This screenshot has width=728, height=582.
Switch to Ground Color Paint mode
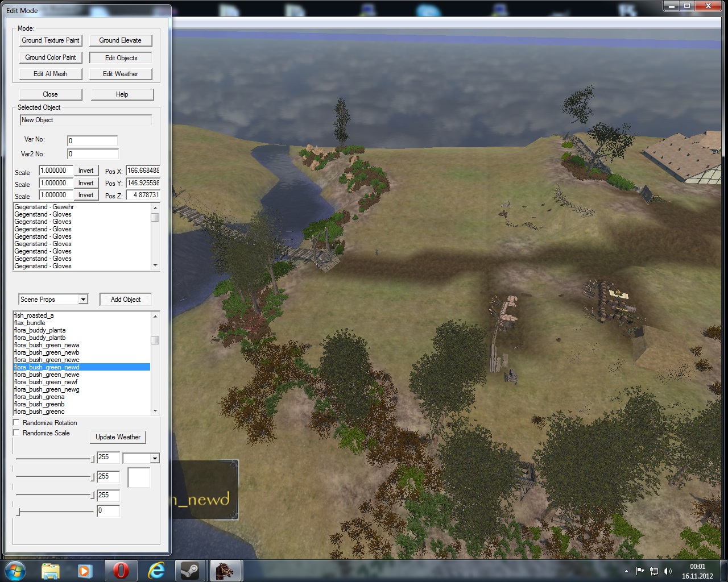(x=51, y=57)
